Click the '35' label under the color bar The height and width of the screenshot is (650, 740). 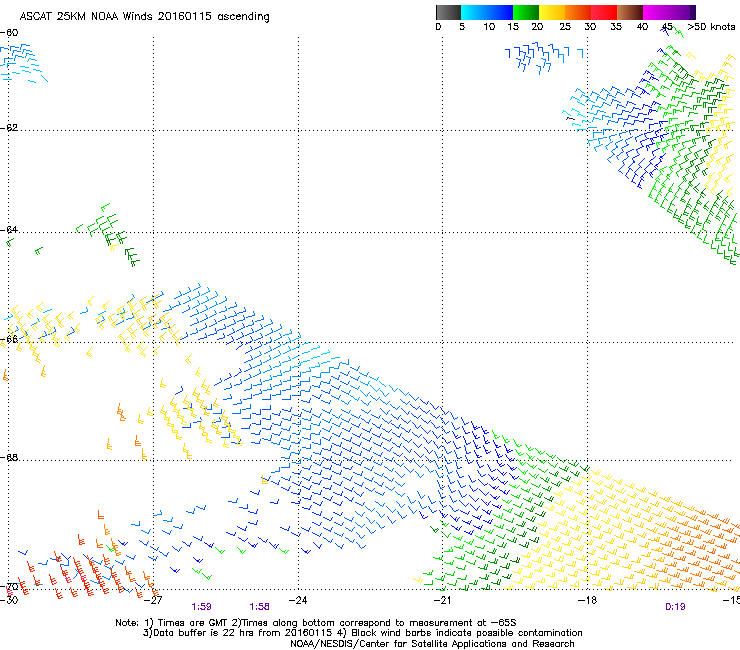[x=616, y=26]
